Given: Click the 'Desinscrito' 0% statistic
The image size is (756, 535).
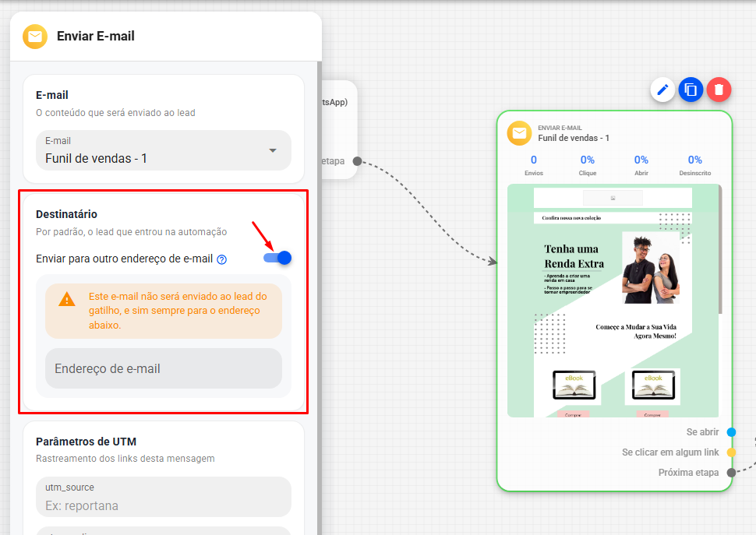Looking at the screenshot, I should pos(694,165).
